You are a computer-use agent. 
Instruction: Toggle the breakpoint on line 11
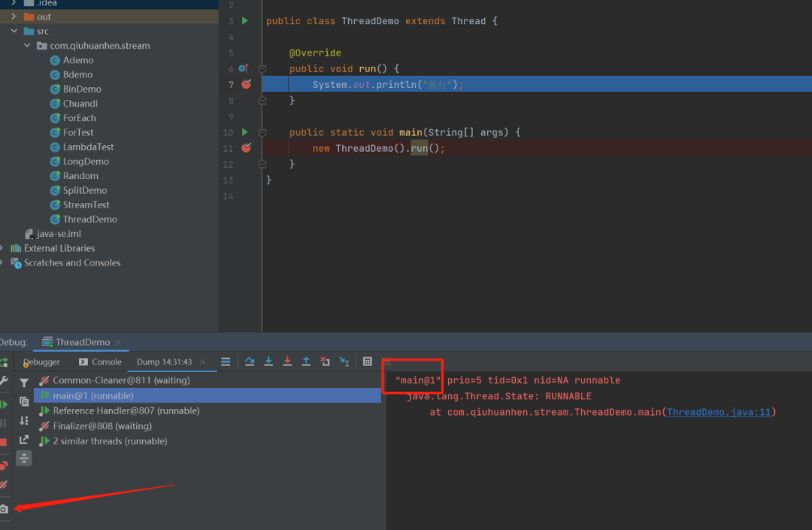(246, 148)
